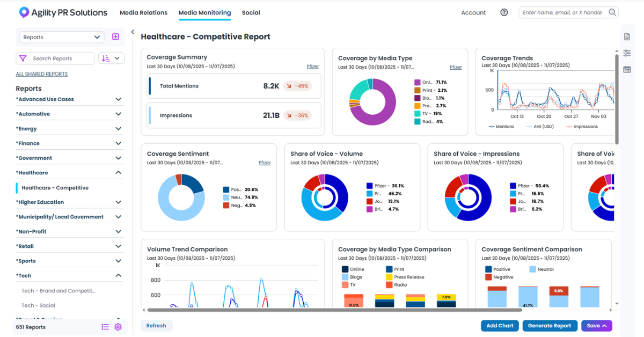Toggle the Mentions series in Coverage Trends legend
Screen dimensions: 644x337
(x=501, y=127)
